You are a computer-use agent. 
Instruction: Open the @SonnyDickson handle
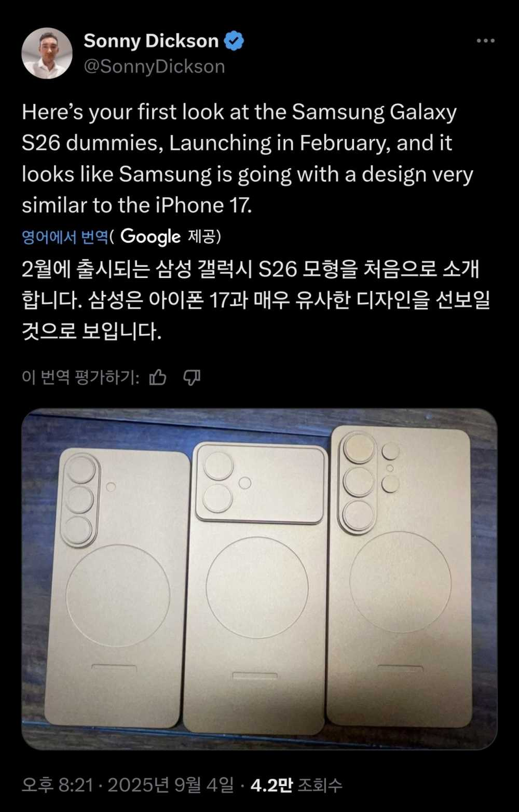click(x=154, y=66)
